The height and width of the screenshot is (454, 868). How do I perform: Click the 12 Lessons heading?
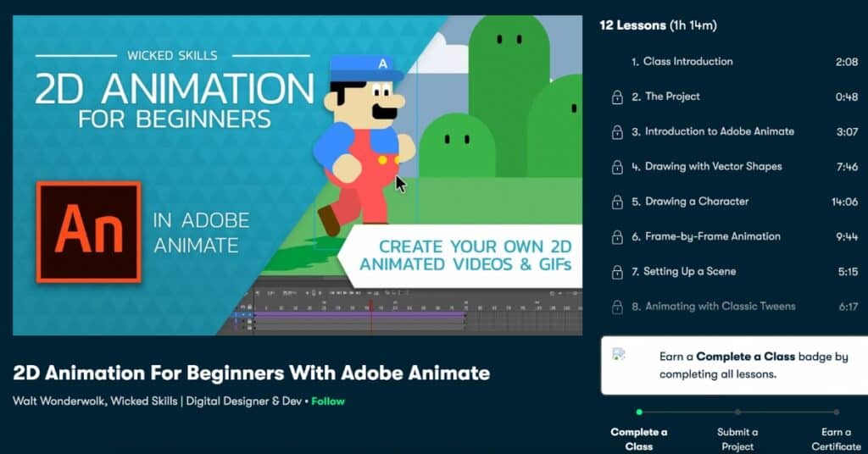(658, 25)
